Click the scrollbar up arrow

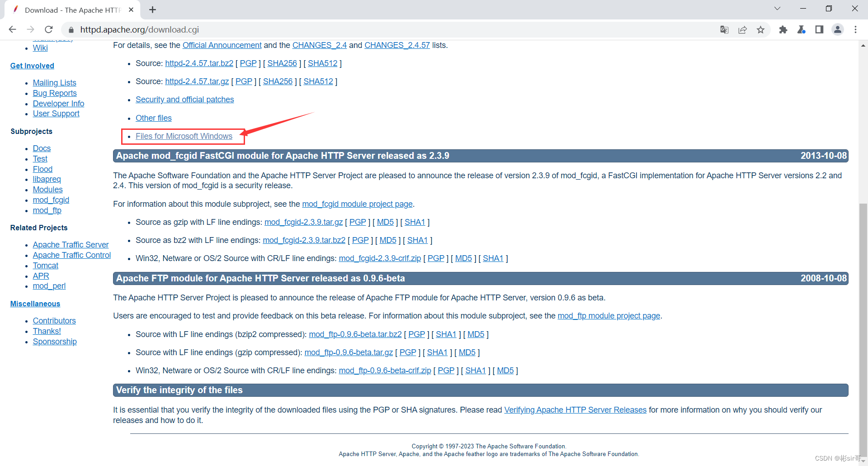(863, 45)
